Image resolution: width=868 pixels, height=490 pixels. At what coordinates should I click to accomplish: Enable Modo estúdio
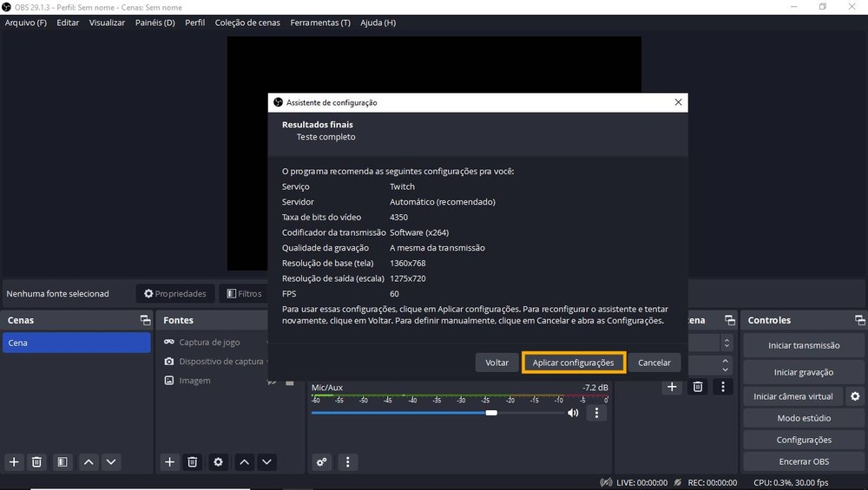(x=803, y=418)
